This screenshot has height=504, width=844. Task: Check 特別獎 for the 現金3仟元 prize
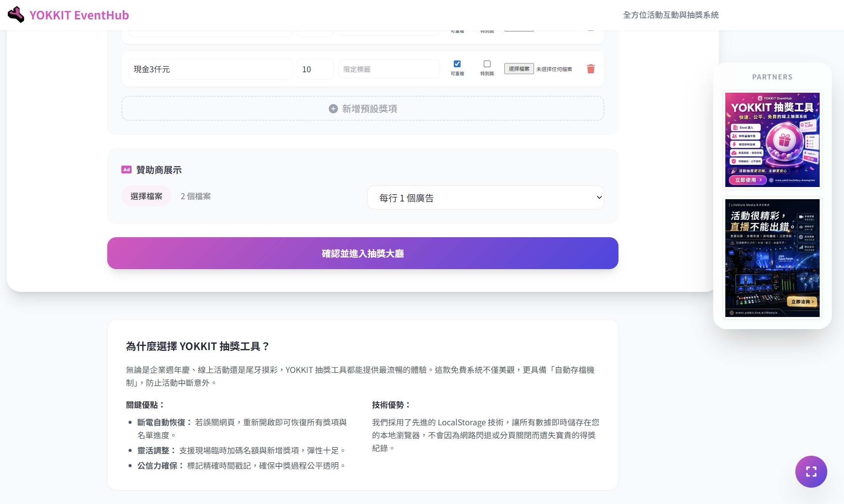click(x=487, y=64)
